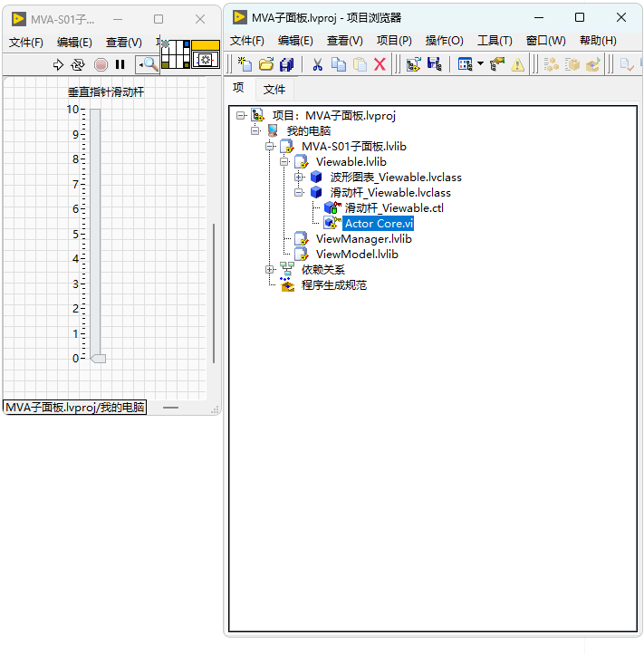644x654 pixels.
Task: Click the document checkmark toolbar icon
Action: [627, 64]
